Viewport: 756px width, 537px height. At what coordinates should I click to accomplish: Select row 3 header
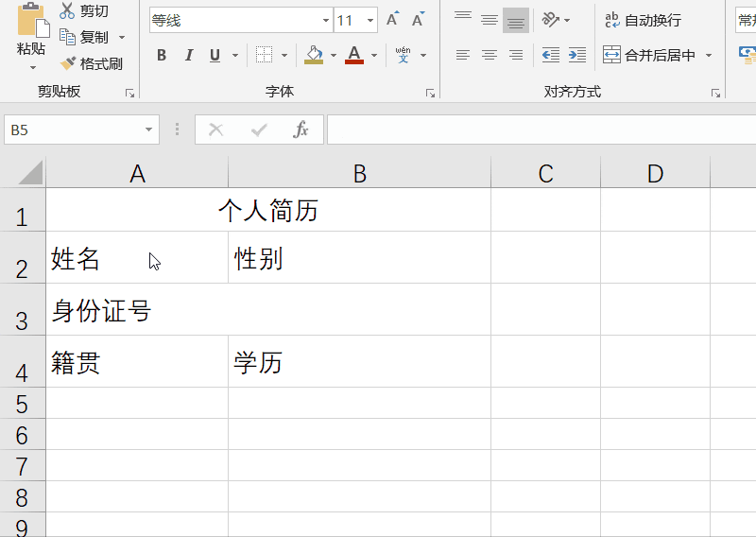tap(22, 317)
